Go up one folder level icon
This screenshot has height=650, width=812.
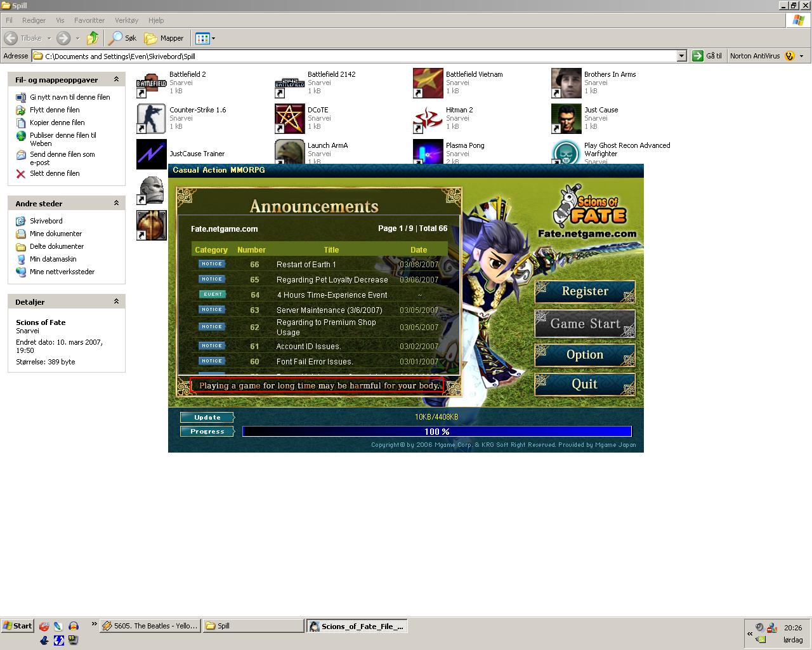[x=93, y=38]
